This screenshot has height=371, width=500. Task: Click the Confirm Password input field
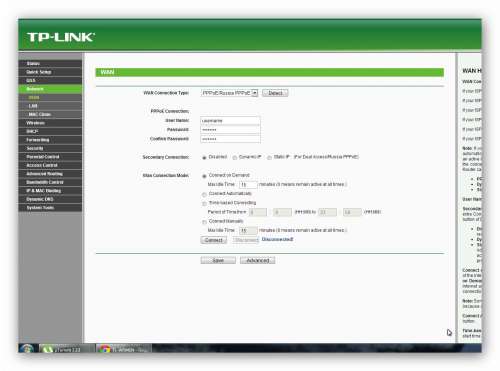pos(230,139)
